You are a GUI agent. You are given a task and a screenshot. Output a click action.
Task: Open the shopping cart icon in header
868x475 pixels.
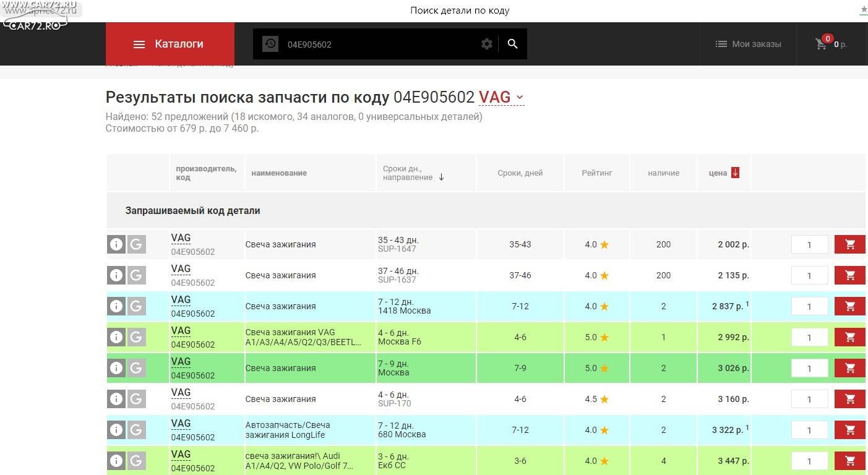click(x=822, y=44)
